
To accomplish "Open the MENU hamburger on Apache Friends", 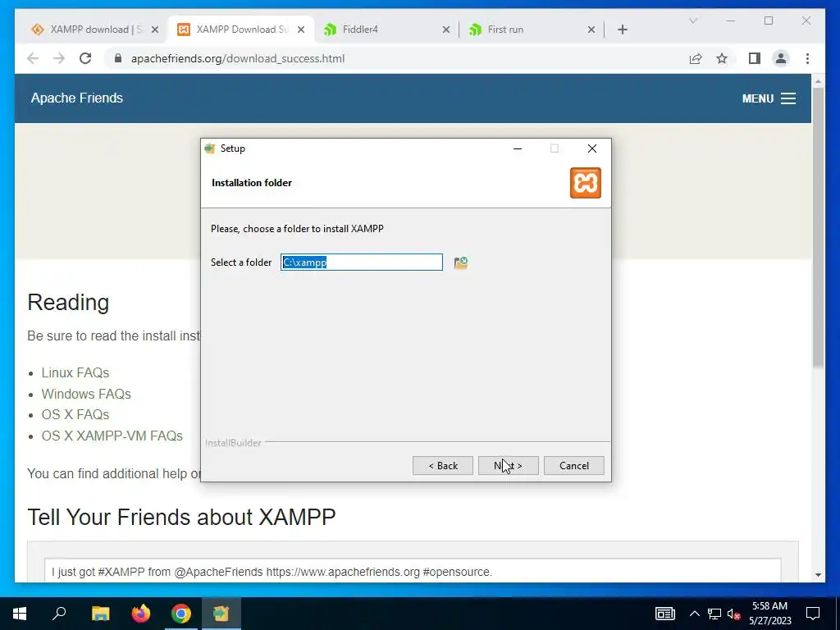I will [768, 98].
